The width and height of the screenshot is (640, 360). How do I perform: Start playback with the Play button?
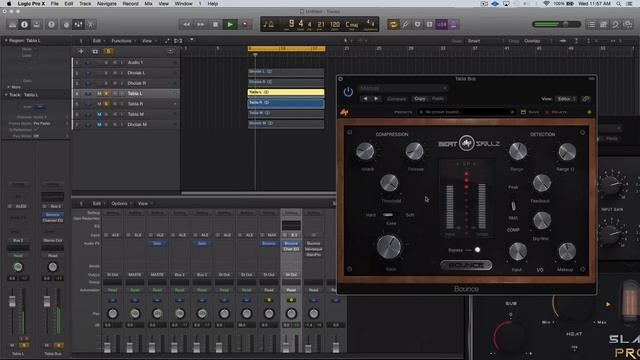tap(230, 24)
